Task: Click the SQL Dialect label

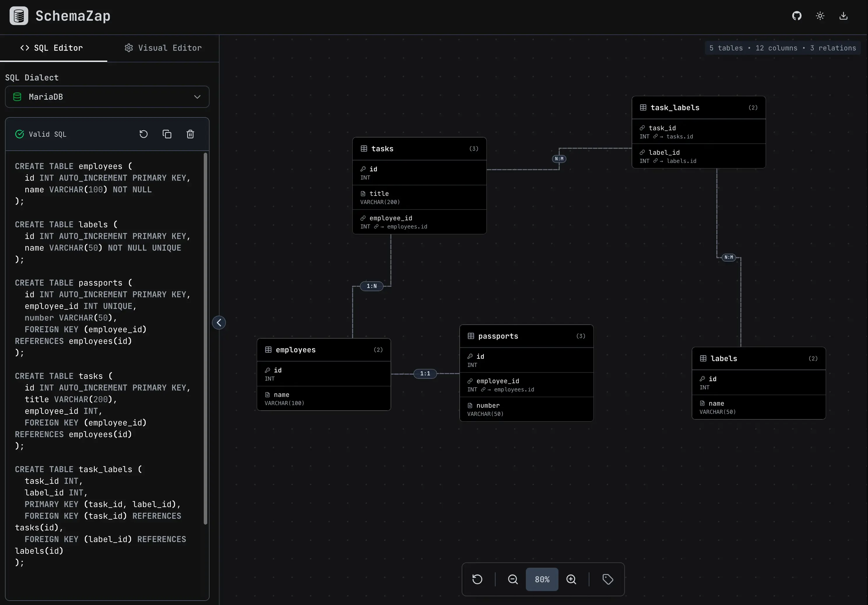Action: pyautogui.click(x=32, y=78)
